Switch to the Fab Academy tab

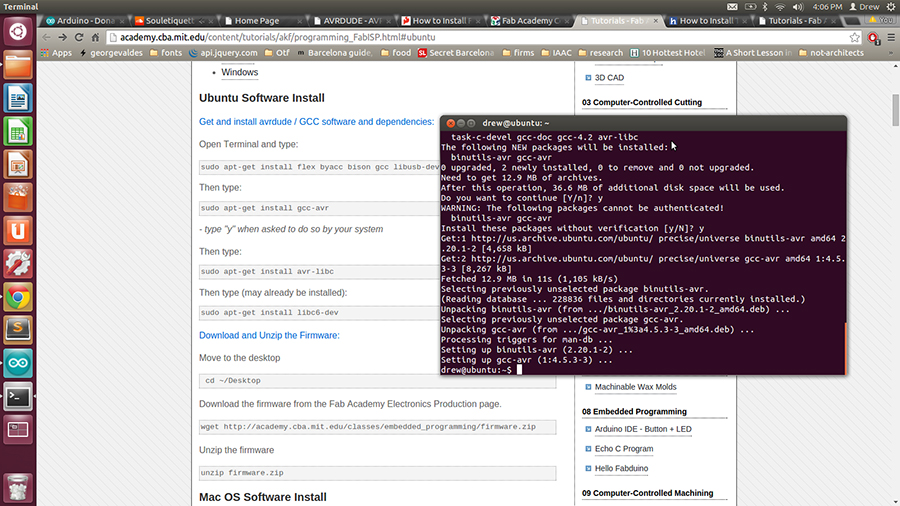pos(528,21)
